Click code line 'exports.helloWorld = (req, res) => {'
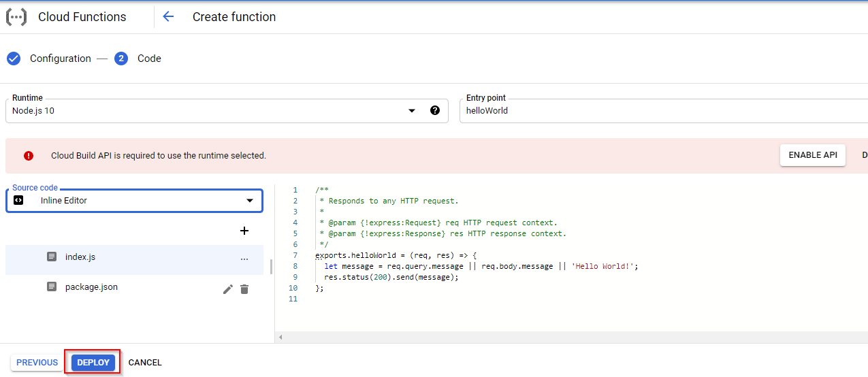Screen dimensions: 868x377 pos(396,255)
